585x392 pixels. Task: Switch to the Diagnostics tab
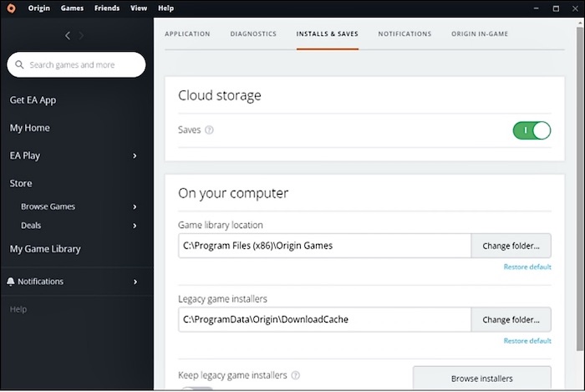click(253, 34)
